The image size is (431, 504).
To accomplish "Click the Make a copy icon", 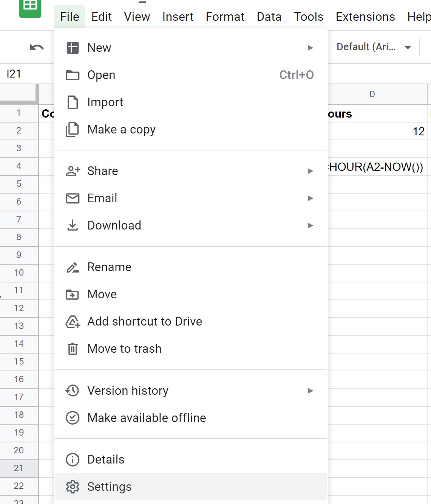I will 73,129.
